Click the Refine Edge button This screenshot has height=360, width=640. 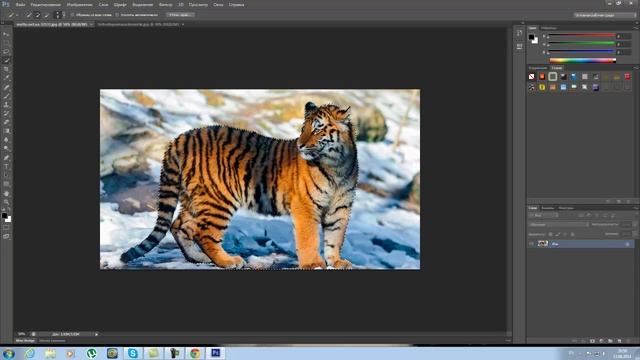(180, 15)
